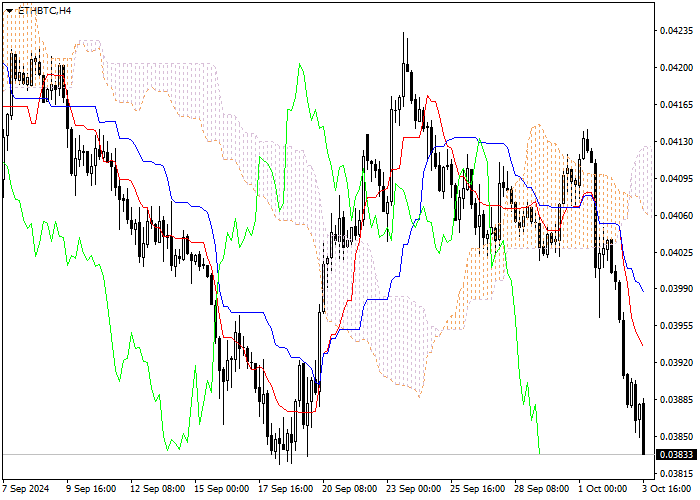The image size is (700, 500).
Task: Select the 25 Sep 16:00 time label
Action: tap(477, 489)
